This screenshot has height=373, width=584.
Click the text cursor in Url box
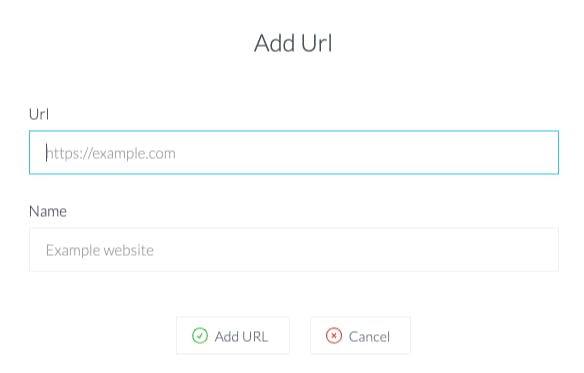(x=47, y=152)
